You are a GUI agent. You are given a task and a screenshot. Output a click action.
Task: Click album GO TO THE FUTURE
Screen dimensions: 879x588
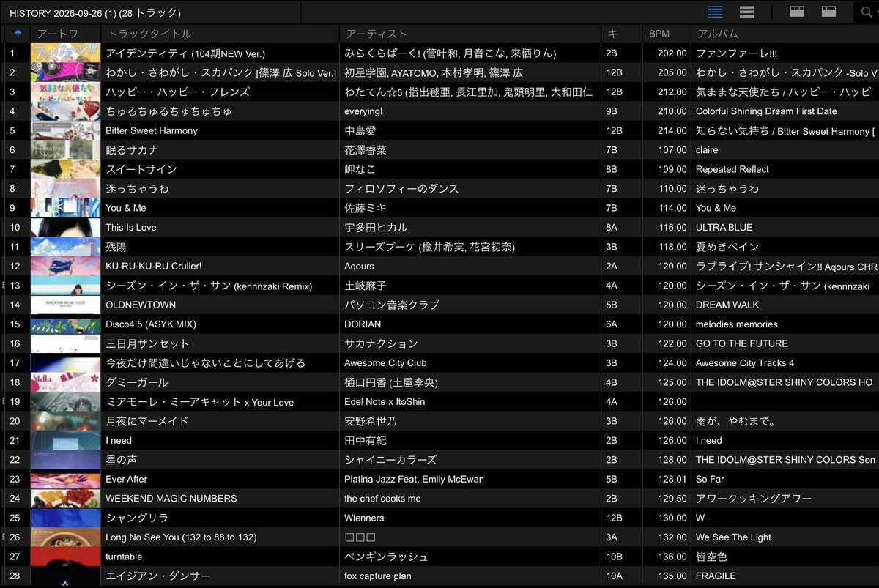coord(742,343)
